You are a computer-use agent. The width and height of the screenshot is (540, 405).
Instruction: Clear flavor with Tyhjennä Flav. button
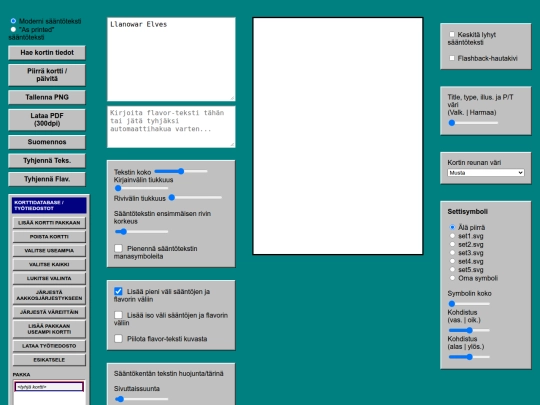point(47,179)
